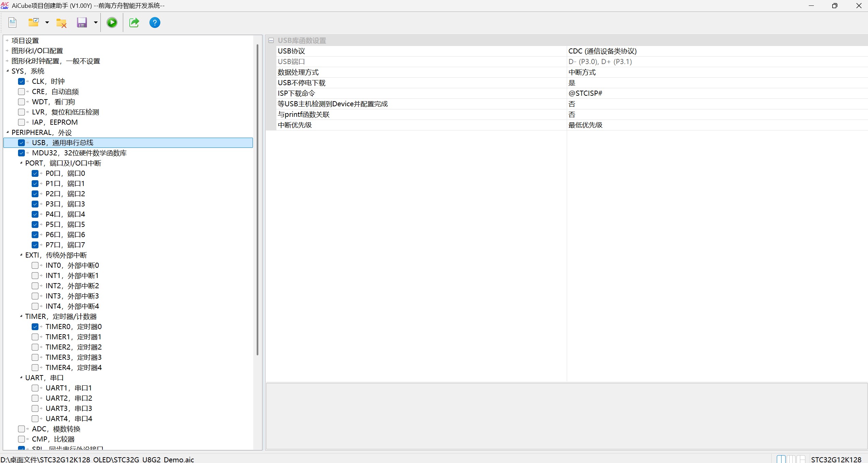This screenshot has width=868, height=463.
Task: Click the green export arrow icon
Action: click(x=134, y=23)
